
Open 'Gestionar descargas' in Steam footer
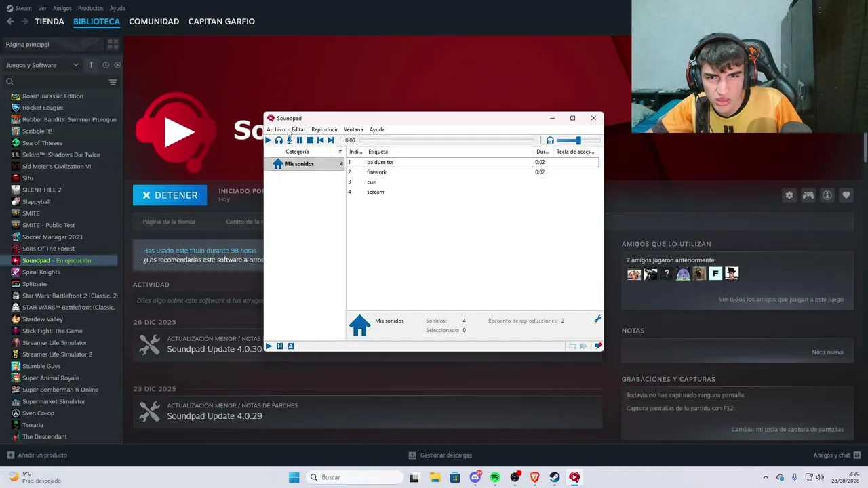pyautogui.click(x=440, y=455)
